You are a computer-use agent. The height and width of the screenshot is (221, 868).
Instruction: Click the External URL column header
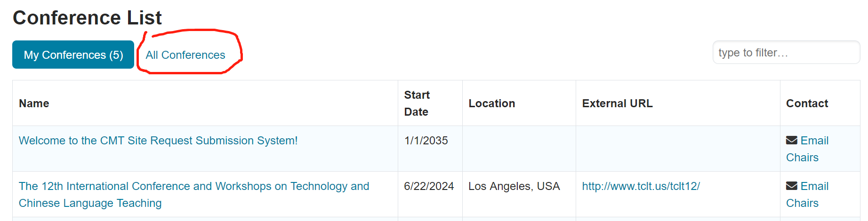[x=617, y=103]
